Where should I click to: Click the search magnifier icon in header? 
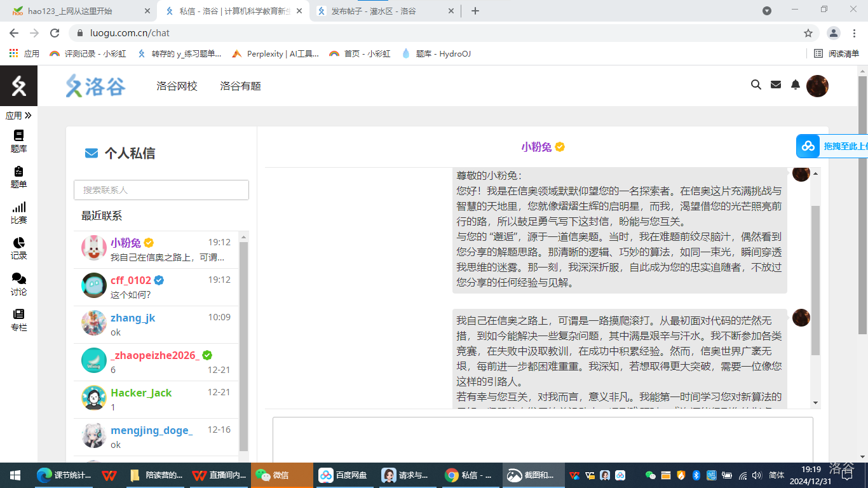point(756,85)
